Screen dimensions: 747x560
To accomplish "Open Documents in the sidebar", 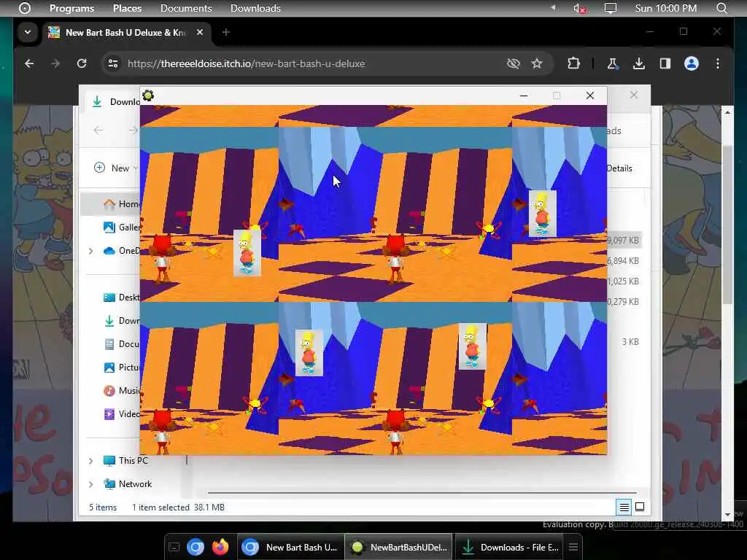I will click(122, 344).
